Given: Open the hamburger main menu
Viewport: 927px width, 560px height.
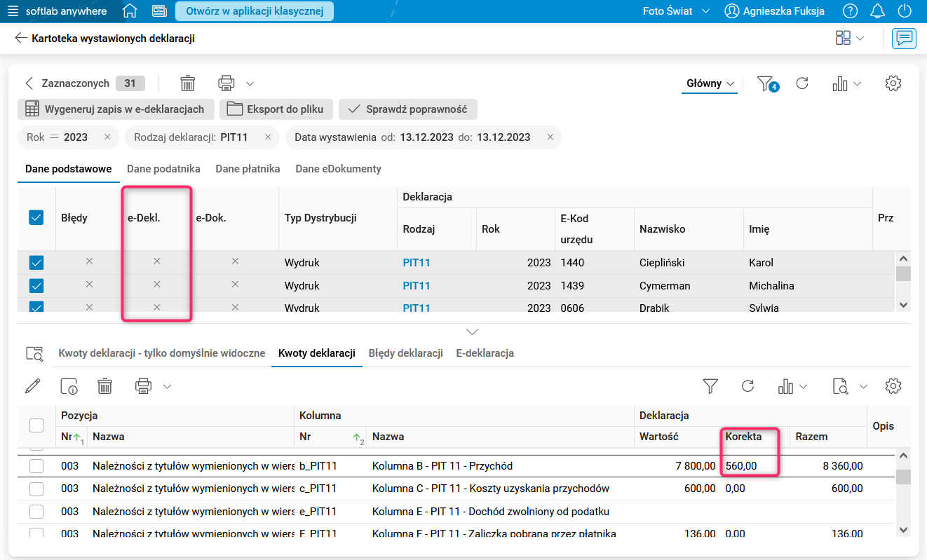Looking at the screenshot, I should (x=13, y=11).
